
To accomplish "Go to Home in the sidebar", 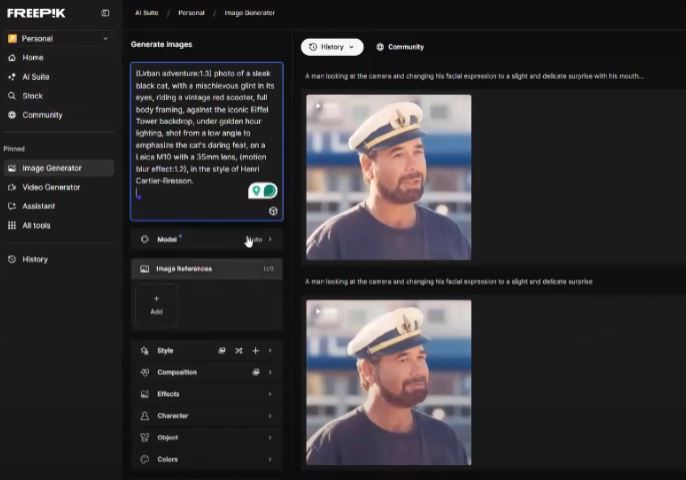I will tap(32, 58).
